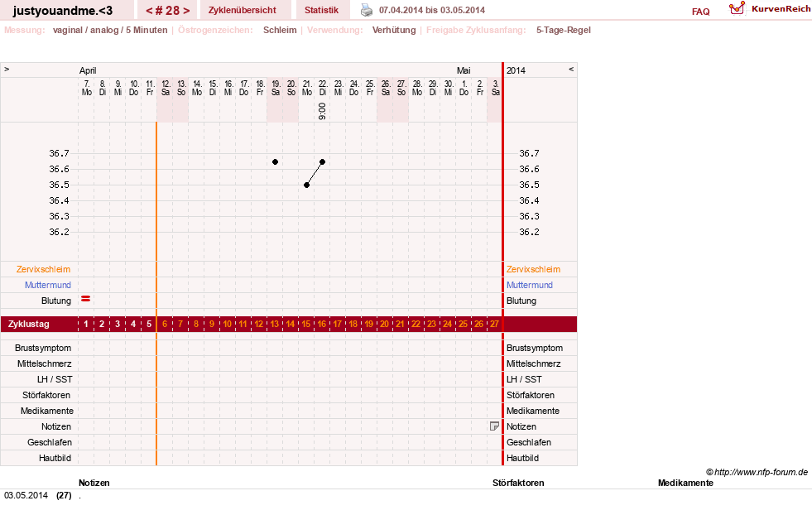
Task: Click the April month label
Action: (x=88, y=70)
